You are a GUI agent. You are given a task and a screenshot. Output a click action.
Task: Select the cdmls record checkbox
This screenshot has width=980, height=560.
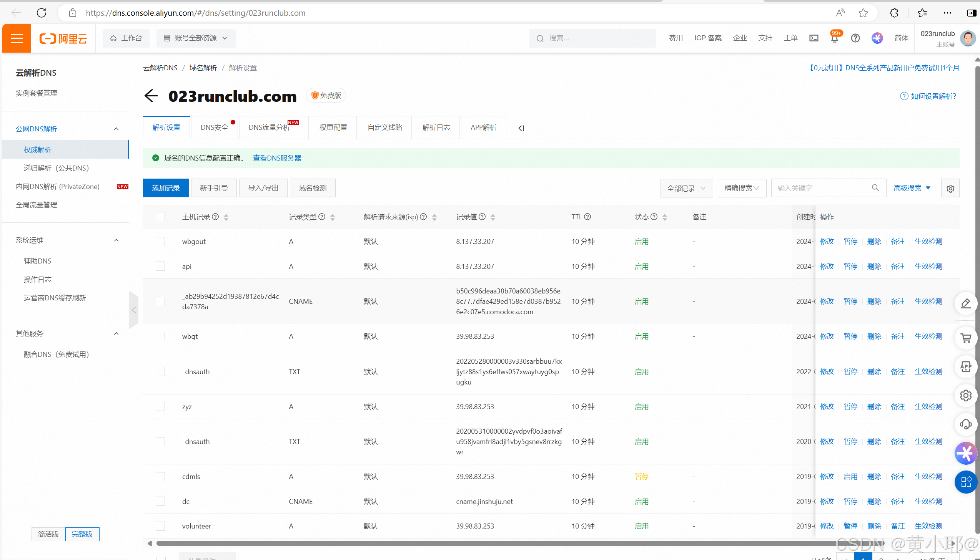(x=160, y=477)
